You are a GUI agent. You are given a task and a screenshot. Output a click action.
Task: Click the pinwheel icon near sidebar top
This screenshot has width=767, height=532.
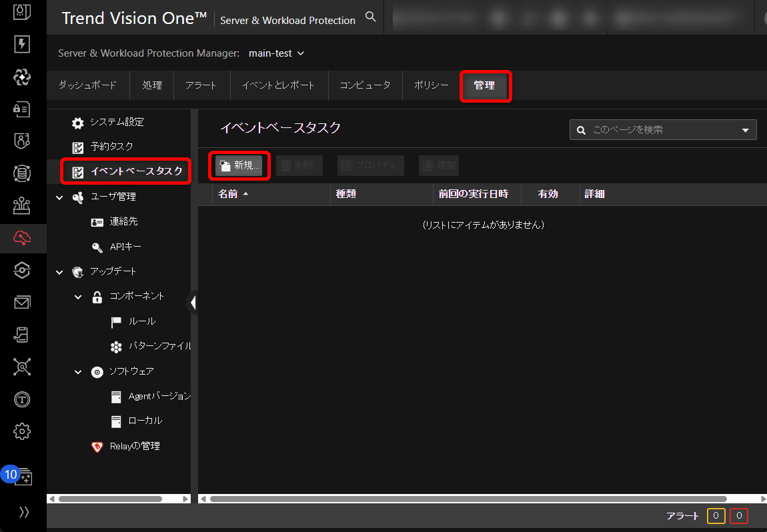click(22, 77)
